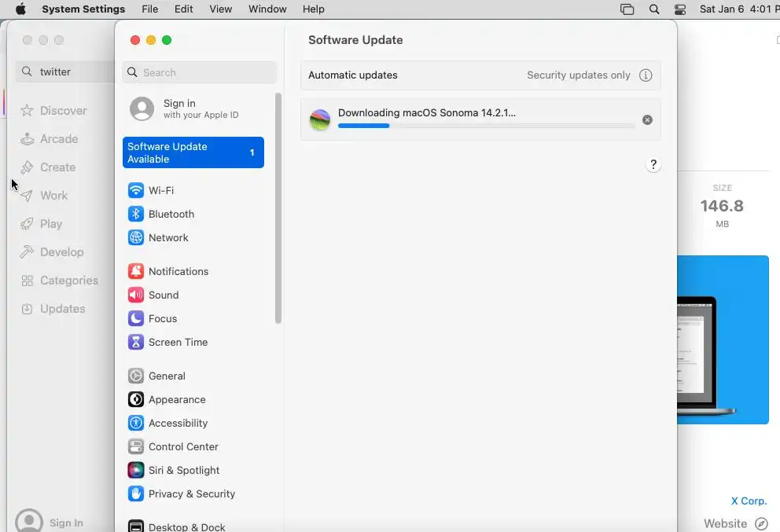Open the Help menu
Viewport: 780px width, 532px height.
click(x=314, y=9)
